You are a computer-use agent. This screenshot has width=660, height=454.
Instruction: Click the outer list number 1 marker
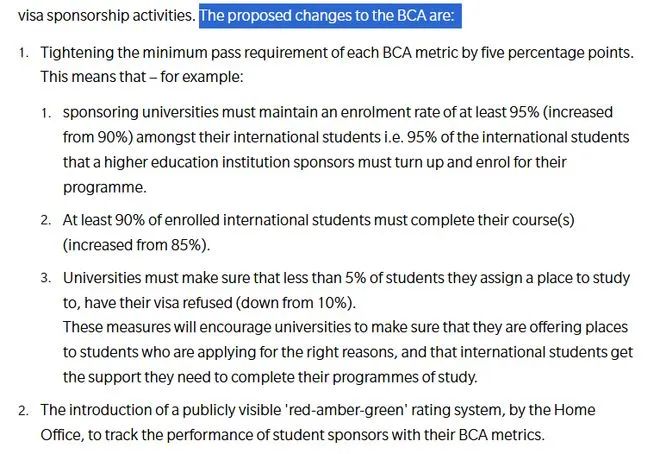(x=24, y=51)
